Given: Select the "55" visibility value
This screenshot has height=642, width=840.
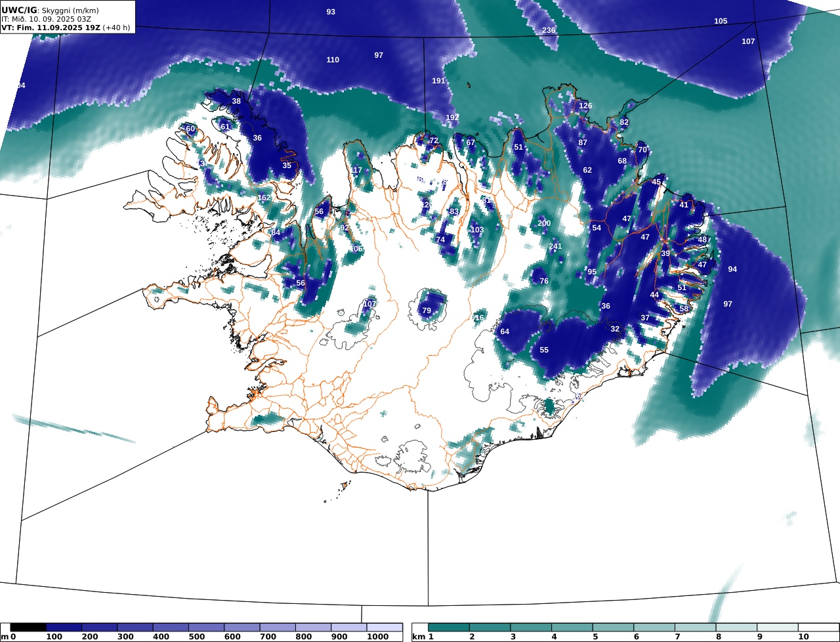Looking at the screenshot, I should click(544, 350).
